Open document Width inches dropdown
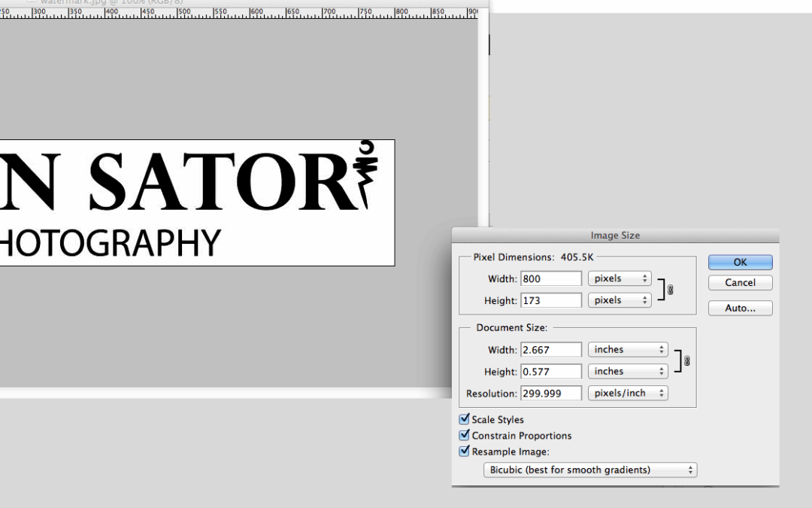The width and height of the screenshot is (812, 508). [628, 349]
